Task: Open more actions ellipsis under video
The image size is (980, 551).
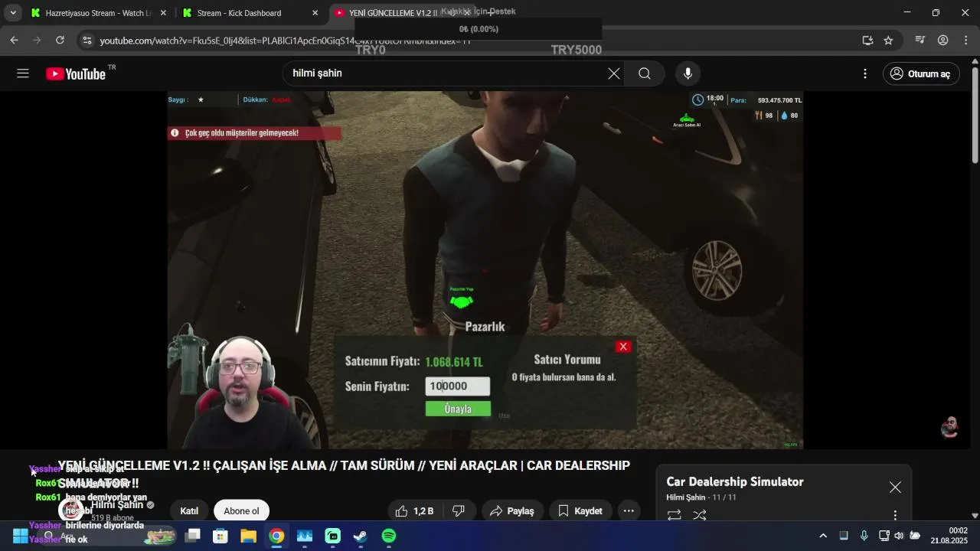Action: tap(629, 511)
